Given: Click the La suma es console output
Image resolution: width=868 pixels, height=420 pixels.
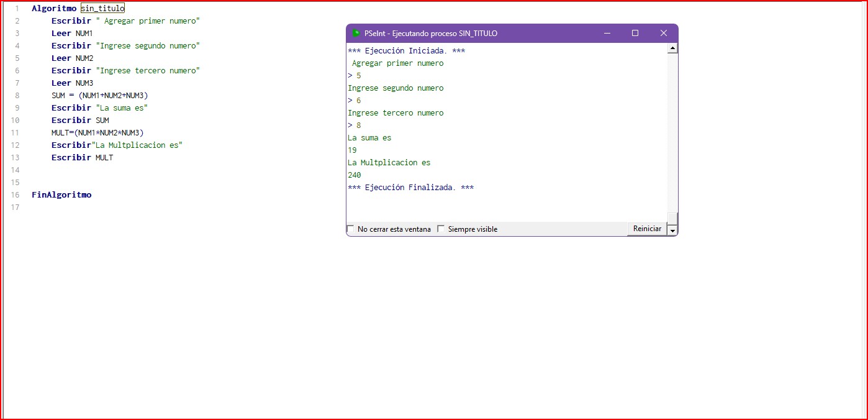Looking at the screenshot, I should (x=369, y=138).
